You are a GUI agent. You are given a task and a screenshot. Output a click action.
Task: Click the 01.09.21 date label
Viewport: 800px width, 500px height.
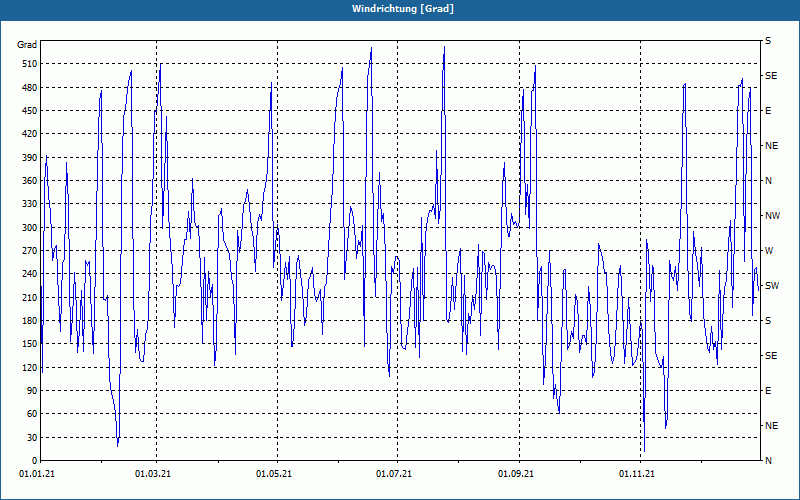point(516,474)
